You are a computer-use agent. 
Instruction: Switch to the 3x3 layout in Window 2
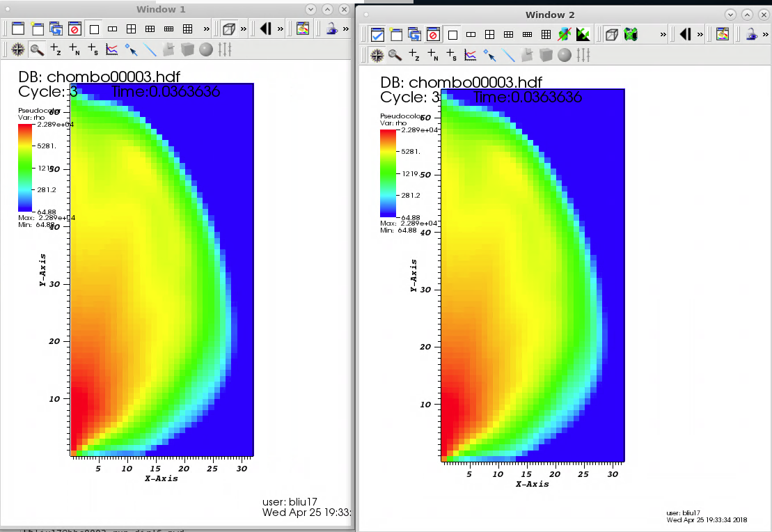point(546,35)
